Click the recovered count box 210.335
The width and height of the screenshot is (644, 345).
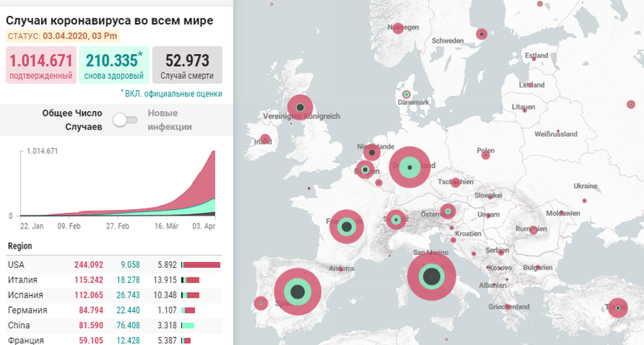(114, 65)
